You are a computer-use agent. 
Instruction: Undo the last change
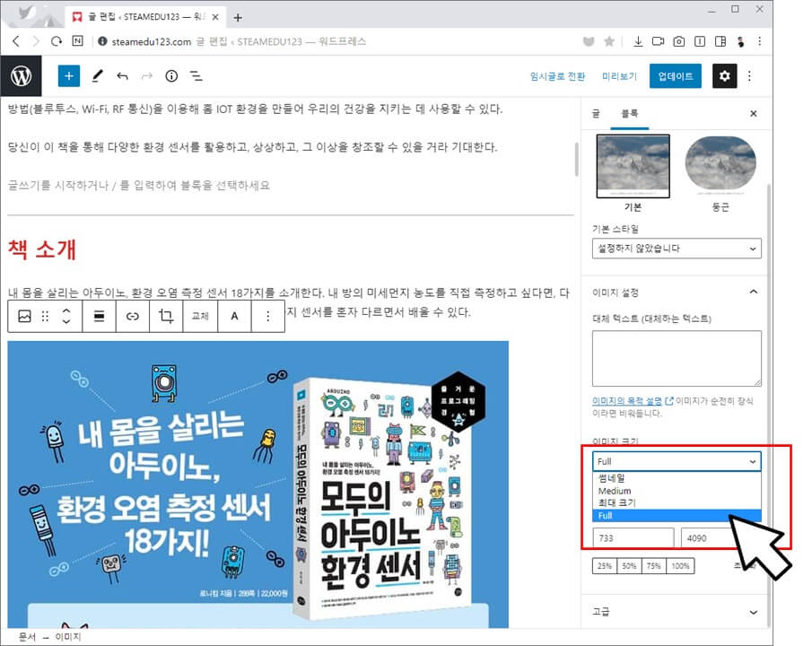pyautogui.click(x=122, y=76)
